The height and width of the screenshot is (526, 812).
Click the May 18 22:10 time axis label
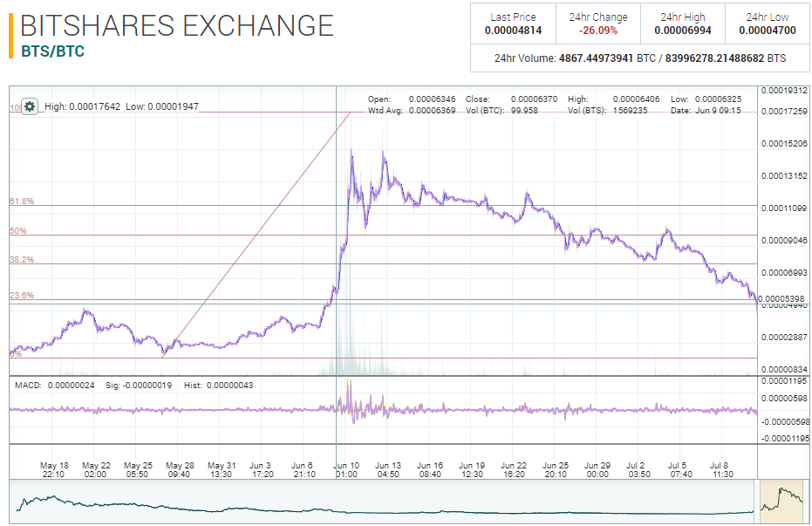click(x=54, y=469)
